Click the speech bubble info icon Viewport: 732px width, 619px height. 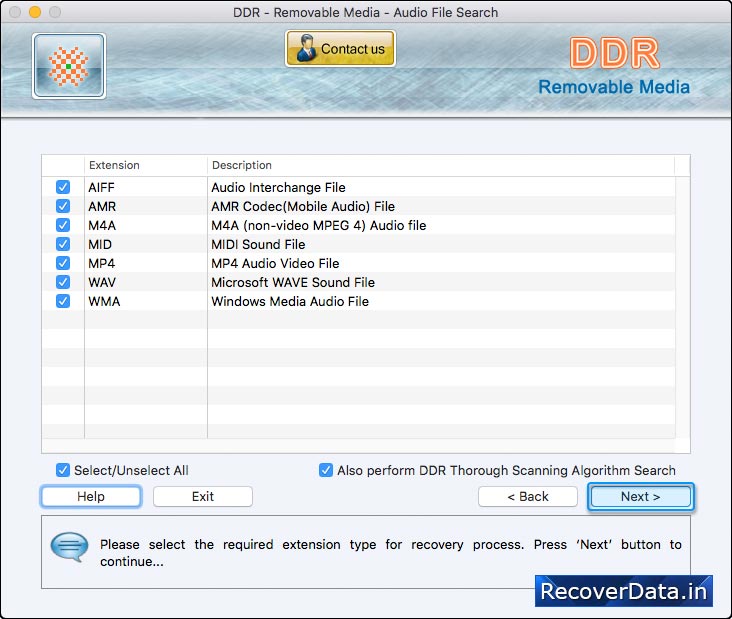(69, 546)
